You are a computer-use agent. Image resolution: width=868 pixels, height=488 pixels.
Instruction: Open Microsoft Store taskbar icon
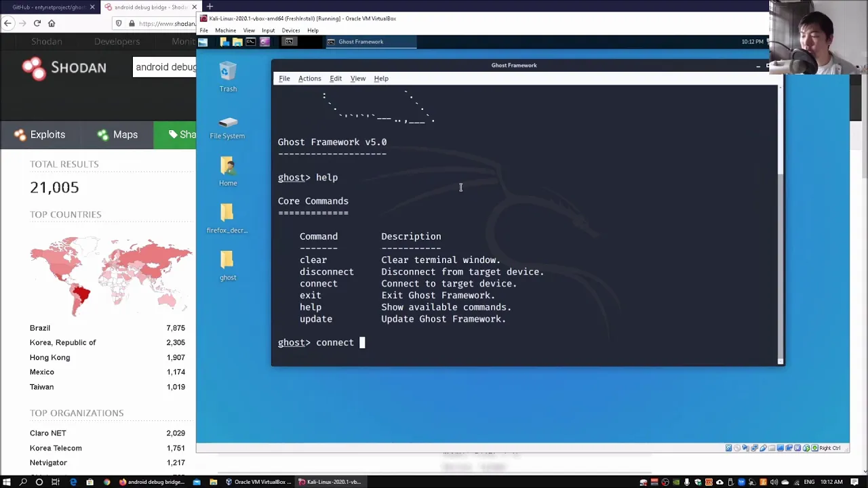90,482
